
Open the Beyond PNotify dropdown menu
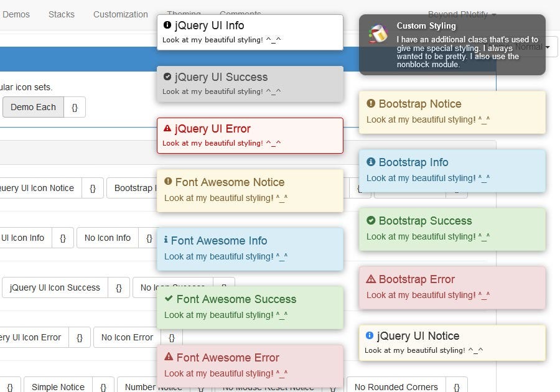pos(458,14)
